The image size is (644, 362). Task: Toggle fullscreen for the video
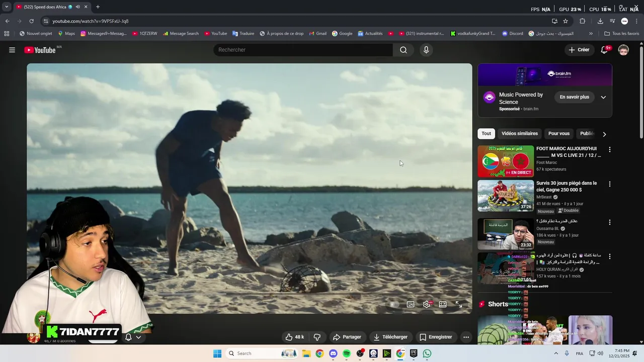point(459,304)
